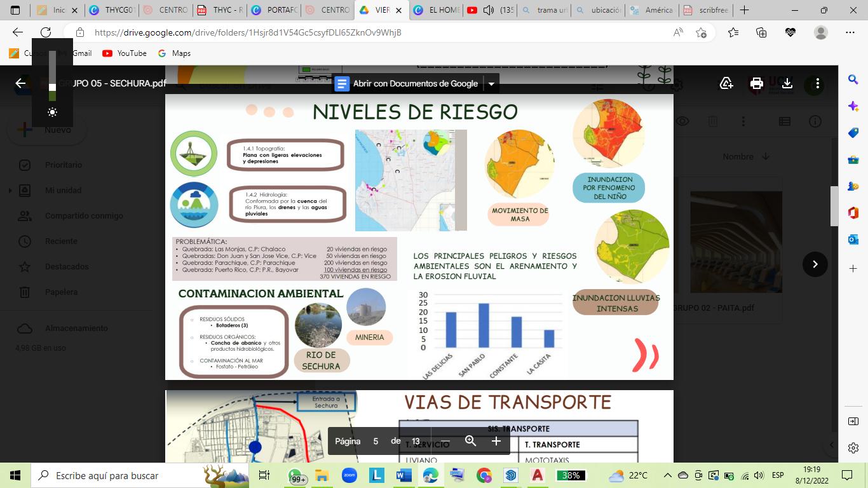Open a new browser tab
This screenshot has width=868, height=488.
point(744,10)
